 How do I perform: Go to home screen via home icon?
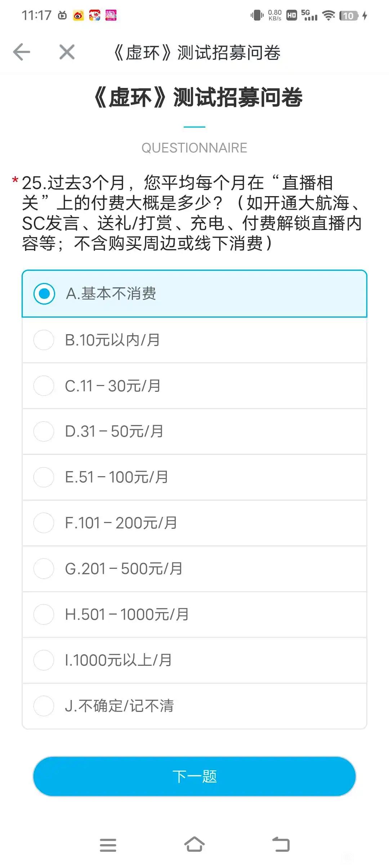[x=194, y=845]
